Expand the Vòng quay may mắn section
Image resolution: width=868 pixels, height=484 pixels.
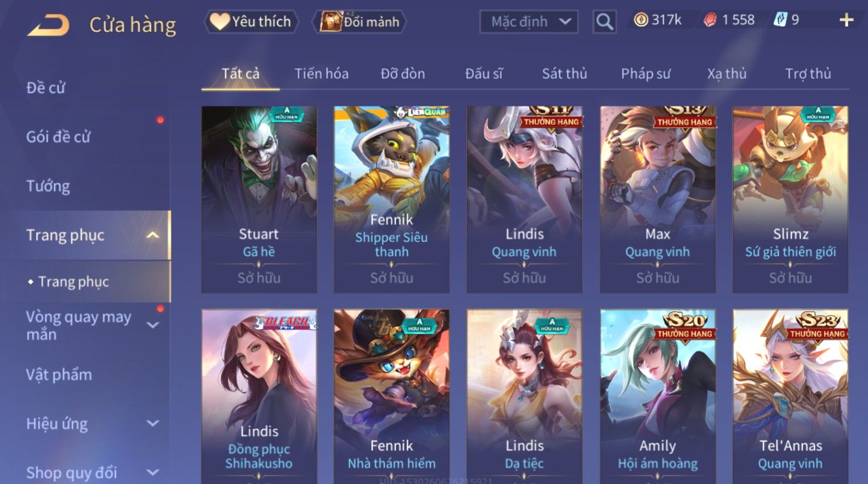coord(153,325)
